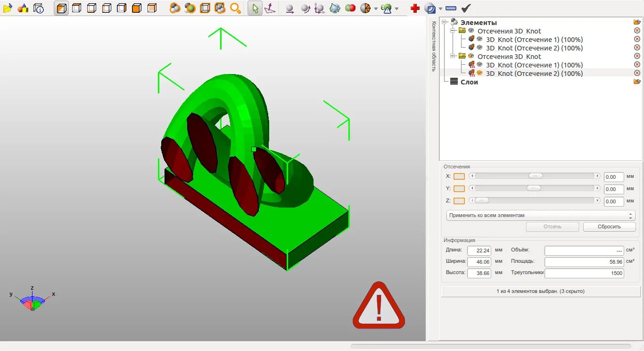
Task: Open dropdown arrow beside orange wedge sphere
Action: click(376, 8)
